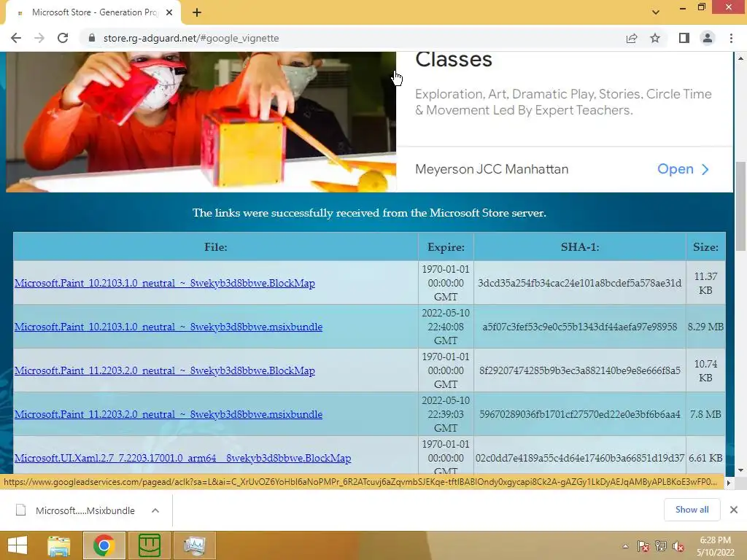Download Microsoft.Paint 10.2103.1.0 msixbundle file
The height and width of the screenshot is (560, 747).
169,327
